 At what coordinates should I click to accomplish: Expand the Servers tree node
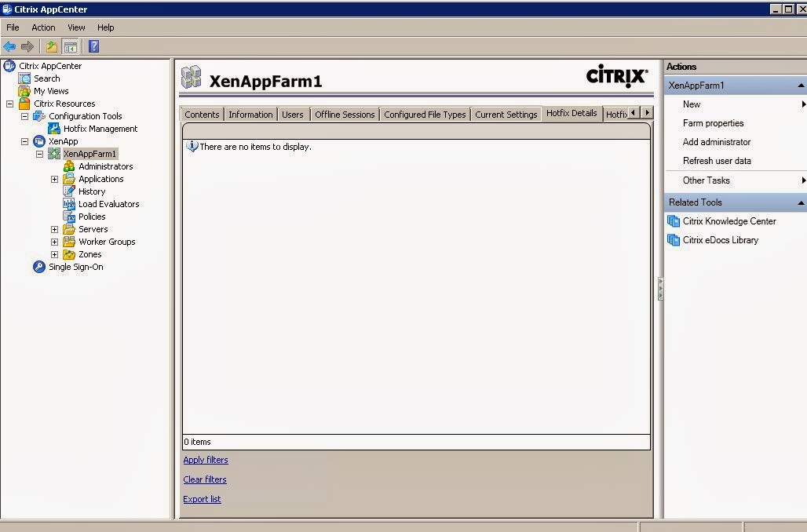tap(54, 229)
